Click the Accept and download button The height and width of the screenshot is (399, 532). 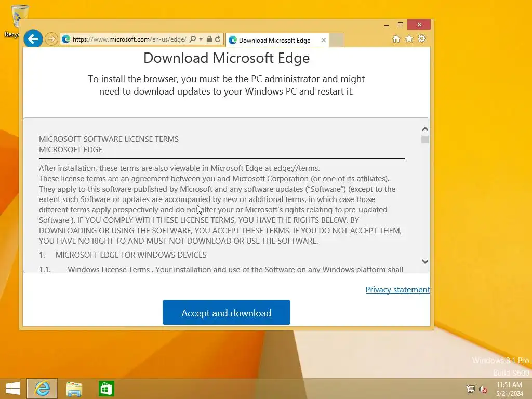[x=227, y=312]
